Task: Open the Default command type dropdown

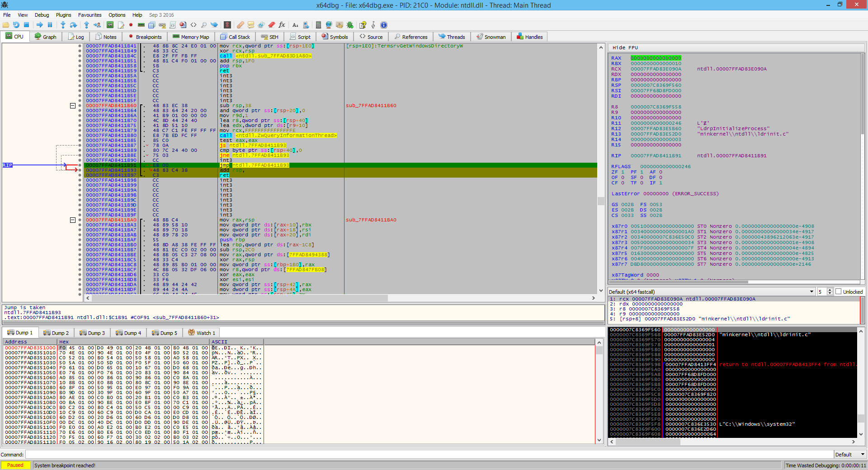Action: pos(850,455)
